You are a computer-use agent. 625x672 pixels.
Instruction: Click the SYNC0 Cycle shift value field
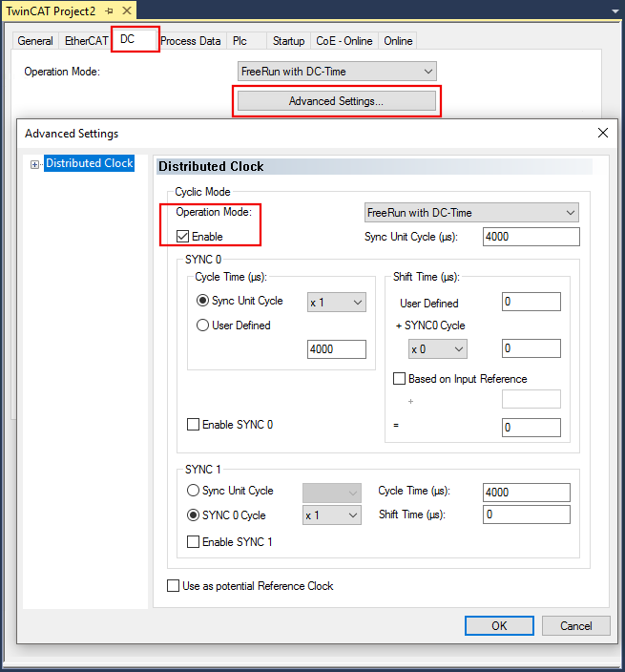pos(531,348)
